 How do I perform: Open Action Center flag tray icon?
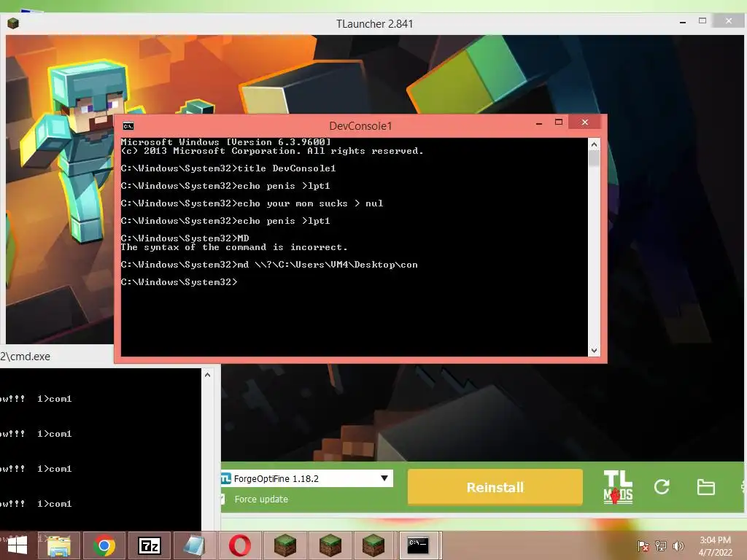coord(643,546)
